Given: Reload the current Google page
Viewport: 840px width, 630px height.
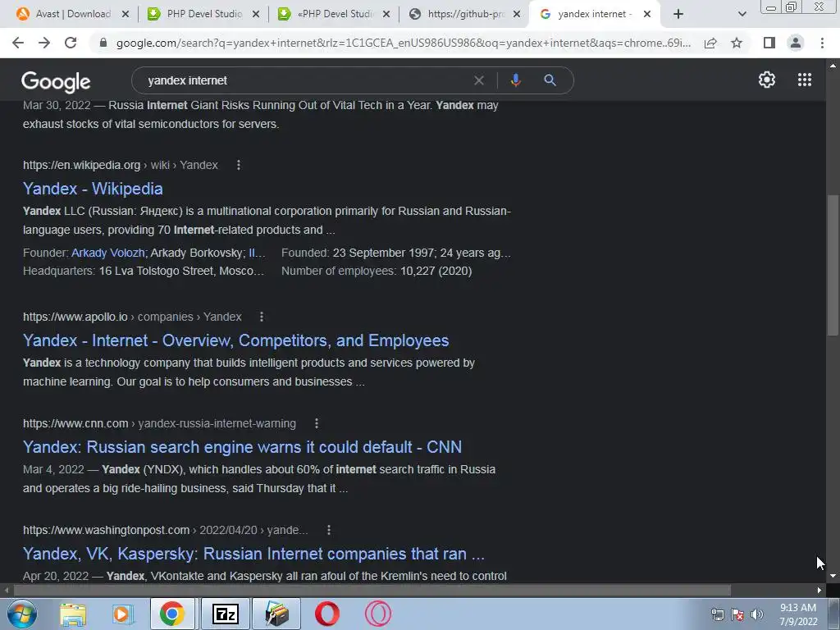Looking at the screenshot, I should click(71, 43).
